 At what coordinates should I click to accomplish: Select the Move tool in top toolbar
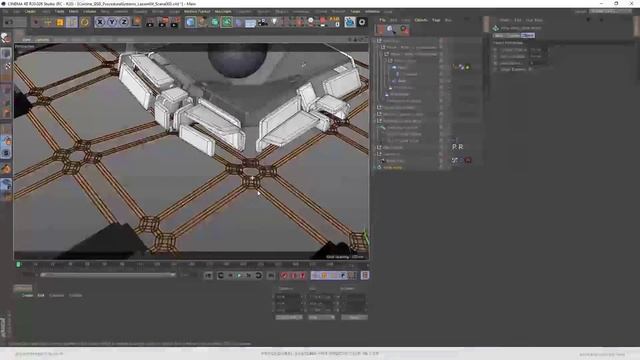tap(48, 22)
